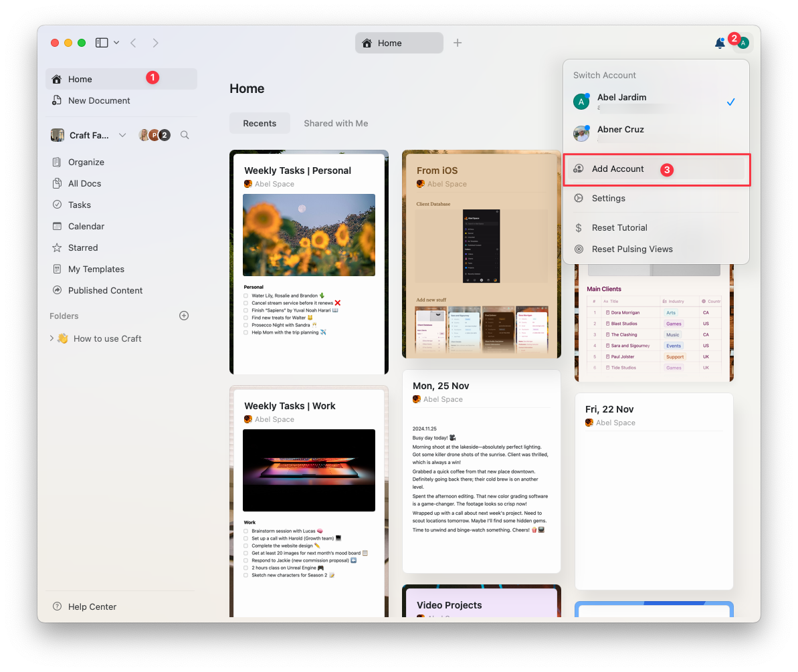Open Settings from account menu
The width and height of the screenshot is (798, 672).
(656, 199)
